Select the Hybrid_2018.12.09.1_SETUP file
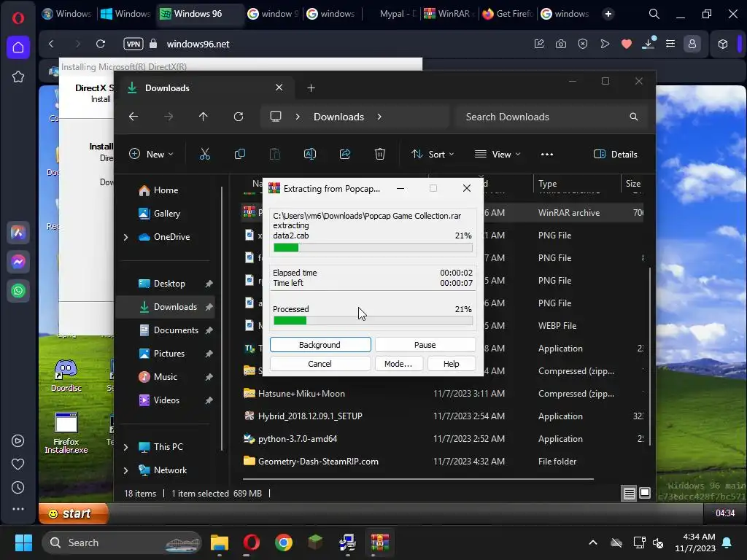747x560 pixels. pos(310,416)
